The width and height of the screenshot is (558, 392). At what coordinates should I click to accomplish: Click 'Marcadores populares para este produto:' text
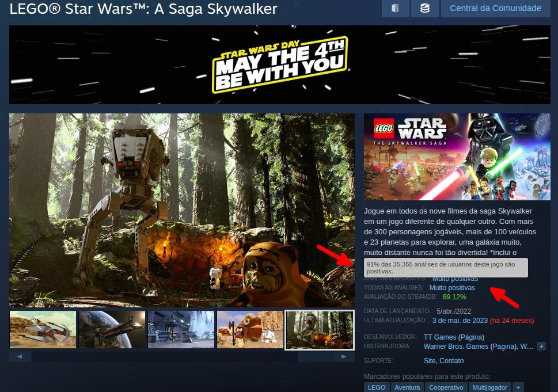tap(427, 376)
